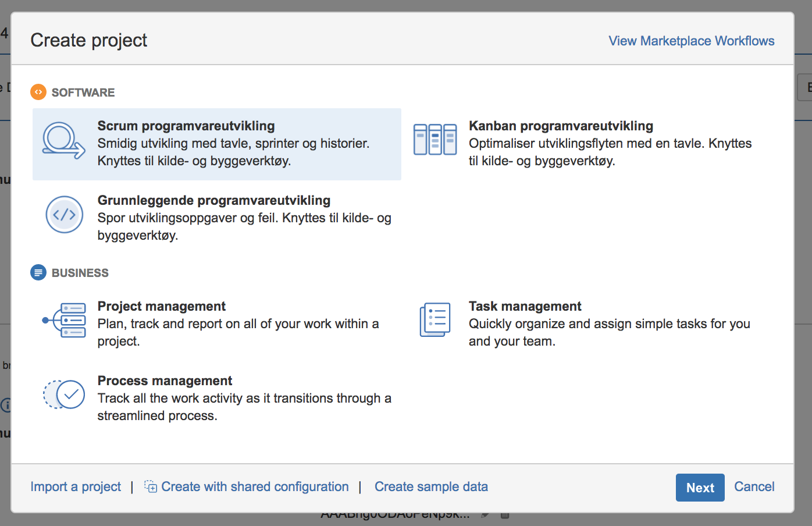Select Project management title text
The image size is (812, 526).
[162, 306]
